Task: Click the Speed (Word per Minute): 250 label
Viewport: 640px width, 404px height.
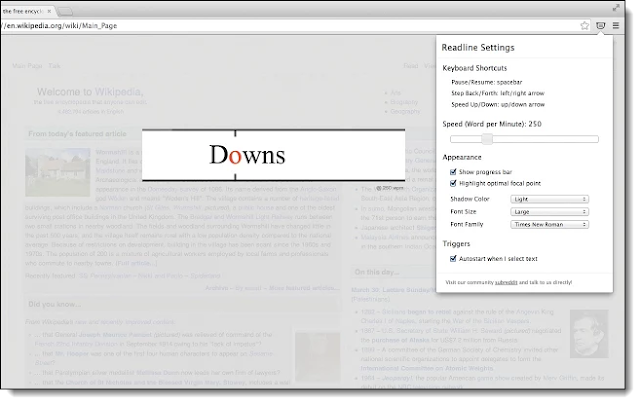Action: point(492,124)
